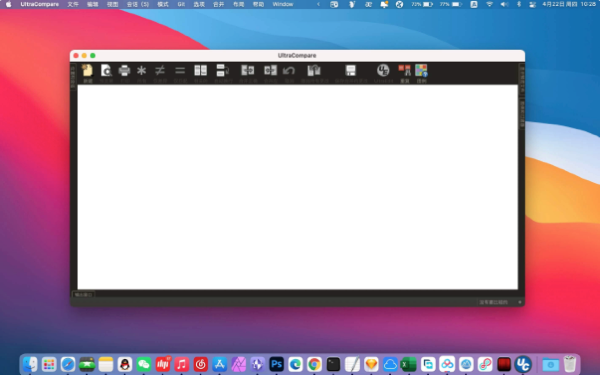
Task: Open the 模式 menu
Action: (163, 4)
